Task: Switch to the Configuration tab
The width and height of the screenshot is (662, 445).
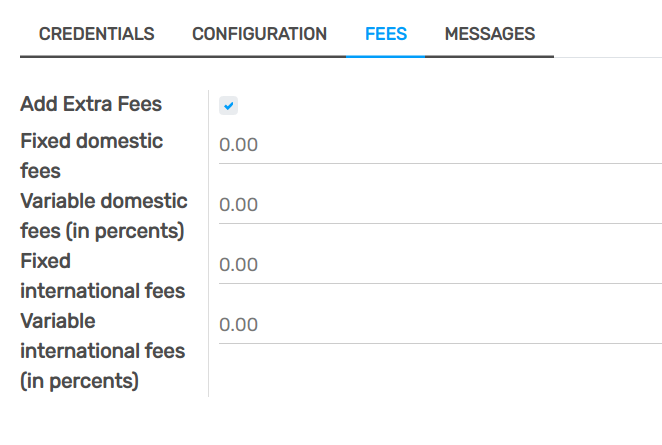Action: tap(259, 34)
